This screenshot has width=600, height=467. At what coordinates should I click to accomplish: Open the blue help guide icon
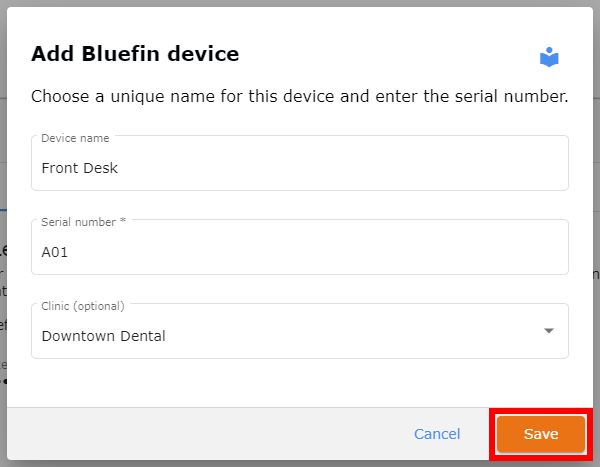[549, 57]
